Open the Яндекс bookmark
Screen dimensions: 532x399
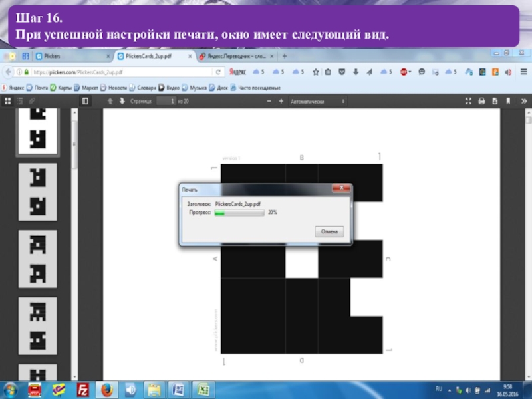(13, 88)
